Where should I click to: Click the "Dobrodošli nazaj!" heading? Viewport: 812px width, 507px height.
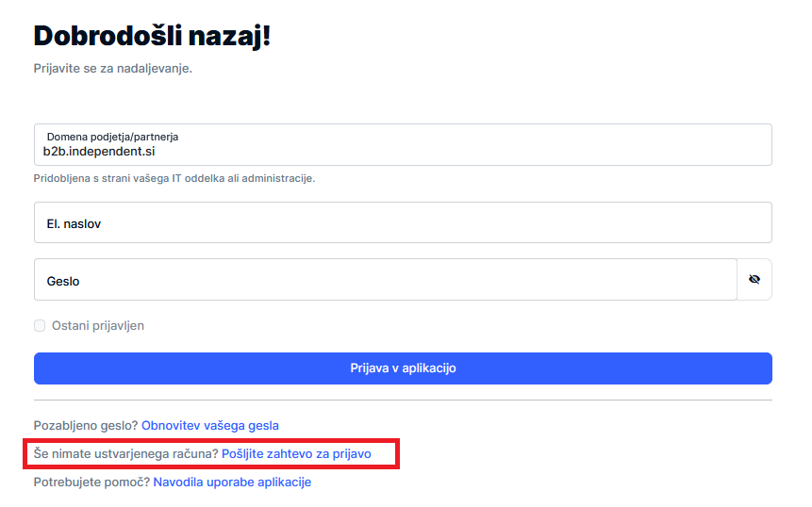(152, 37)
